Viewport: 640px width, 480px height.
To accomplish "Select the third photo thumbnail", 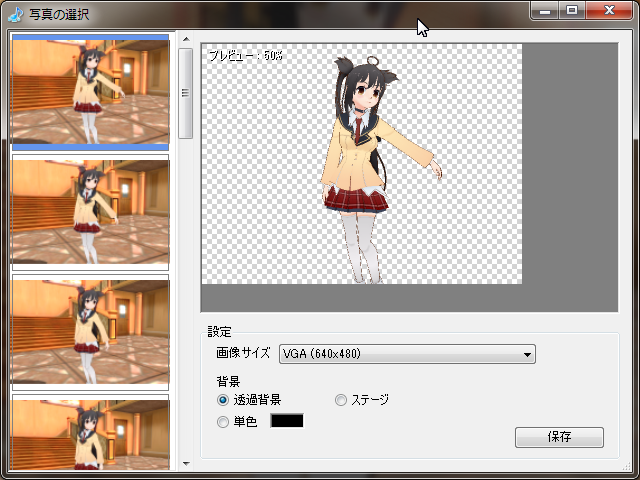I will click(x=90, y=332).
